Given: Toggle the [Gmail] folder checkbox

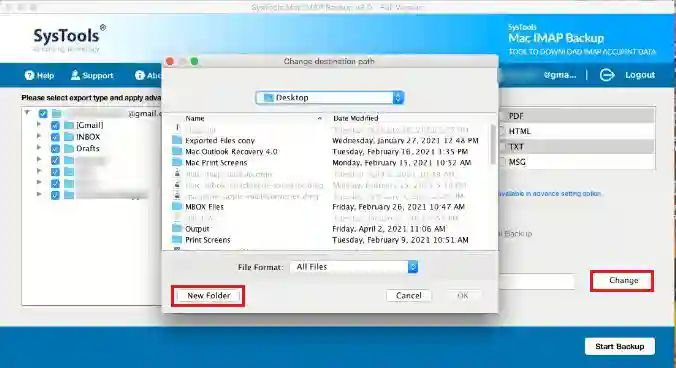Looking at the screenshot, I should (55, 125).
